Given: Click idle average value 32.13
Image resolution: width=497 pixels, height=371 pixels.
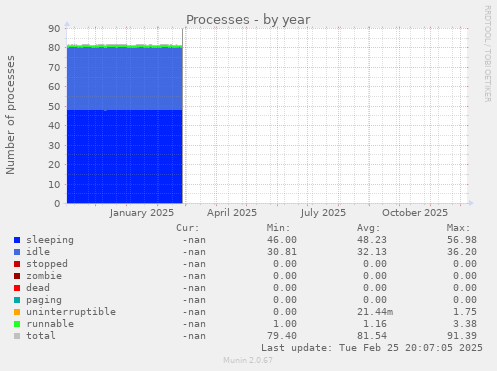Looking at the screenshot, I should [372, 252].
